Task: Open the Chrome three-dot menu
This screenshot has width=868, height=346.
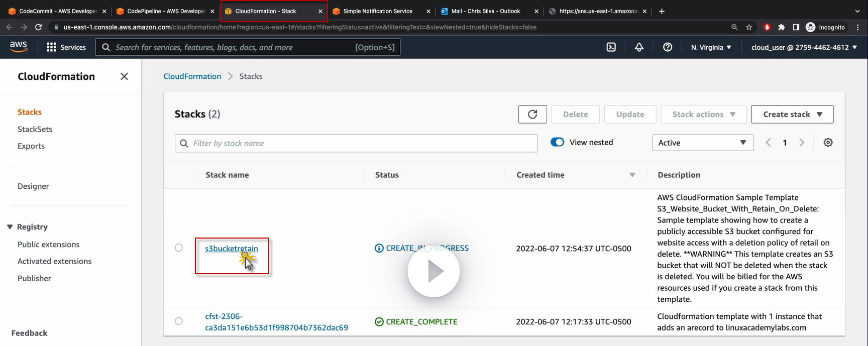Action: [858, 27]
